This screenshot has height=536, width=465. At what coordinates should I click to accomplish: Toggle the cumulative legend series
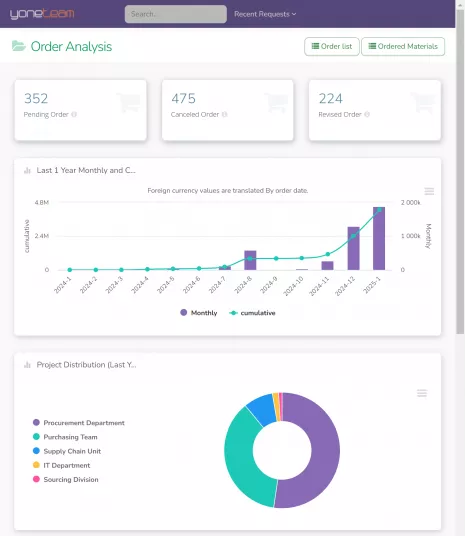[252, 313]
